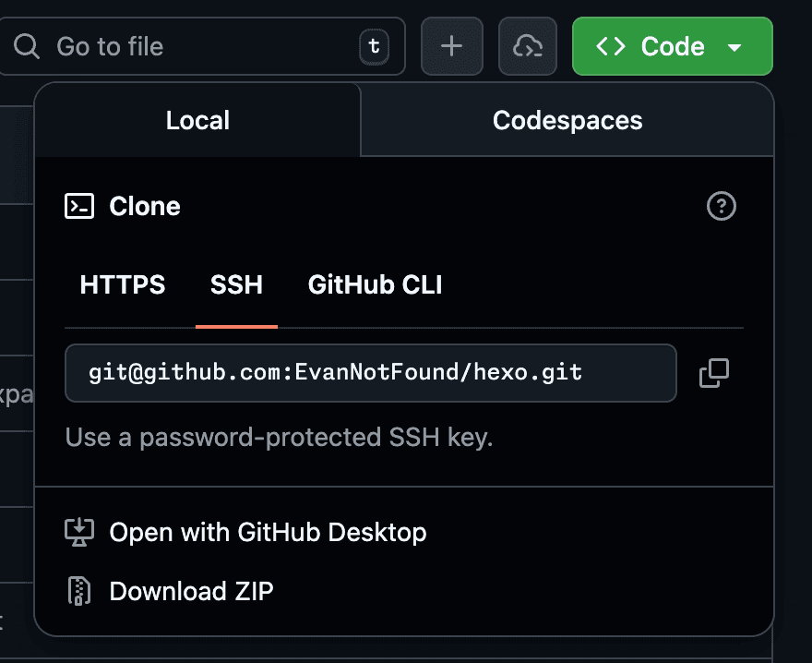Switch to the Codespaces tab

point(567,120)
